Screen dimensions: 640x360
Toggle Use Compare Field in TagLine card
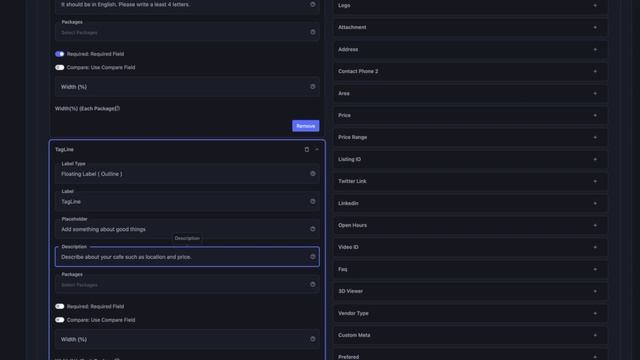(x=60, y=320)
